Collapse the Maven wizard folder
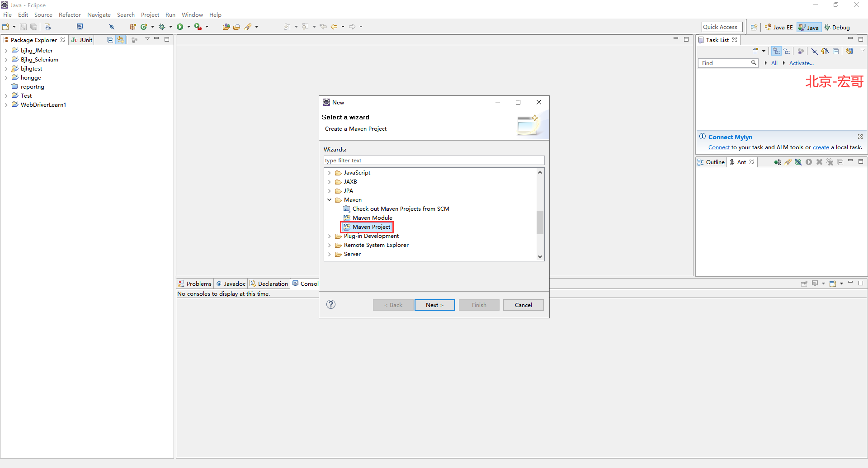 click(x=330, y=200)
